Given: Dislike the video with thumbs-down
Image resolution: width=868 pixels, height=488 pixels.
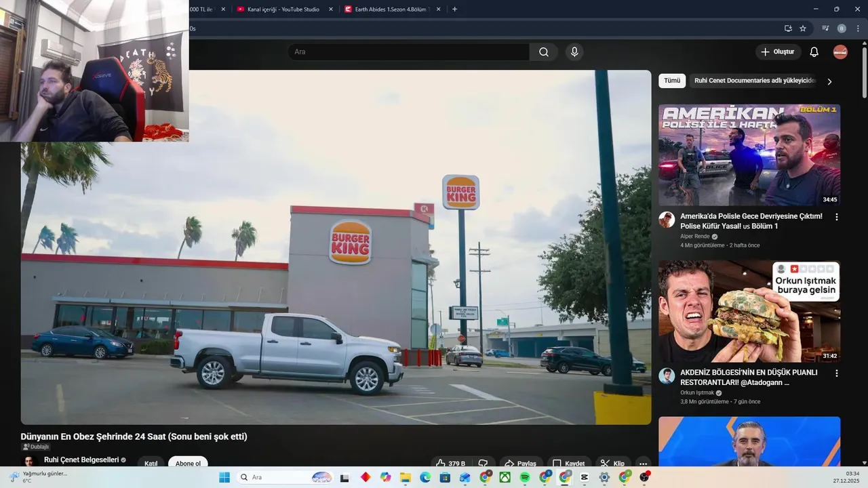Looking at the screenshot, I should tap(483, 464).
